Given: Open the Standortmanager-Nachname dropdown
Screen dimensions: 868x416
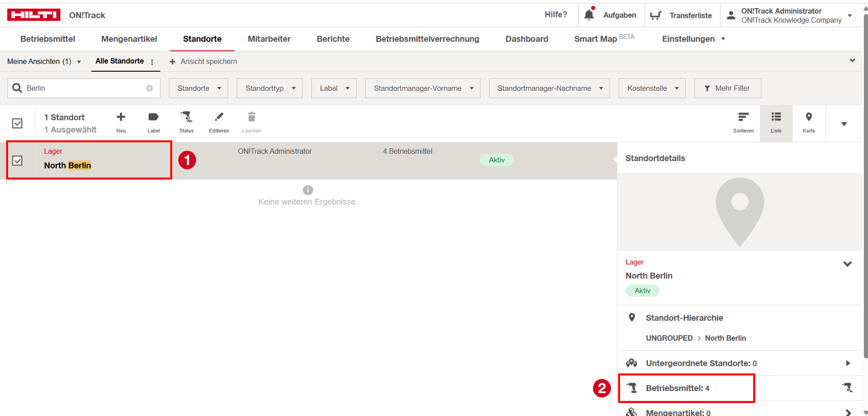Looking at the screenshot, I should click(x=549, y=88).
